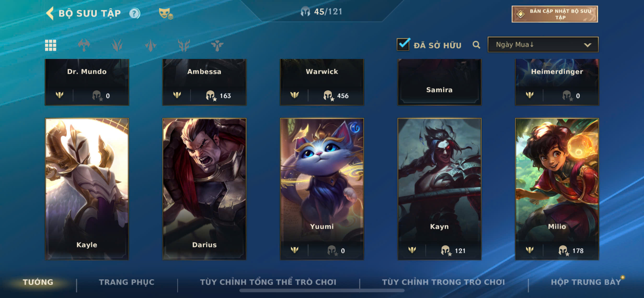Switch to the Trang Phục tab
The height and width of the screenshot is (298, 644).
pos(126,282)
